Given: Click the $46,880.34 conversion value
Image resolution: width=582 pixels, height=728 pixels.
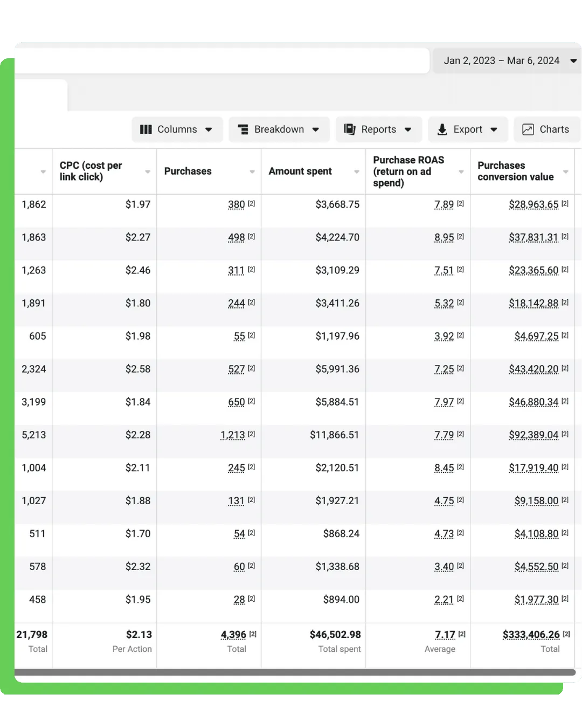Looking at the screenshot, I should [533, 402].
